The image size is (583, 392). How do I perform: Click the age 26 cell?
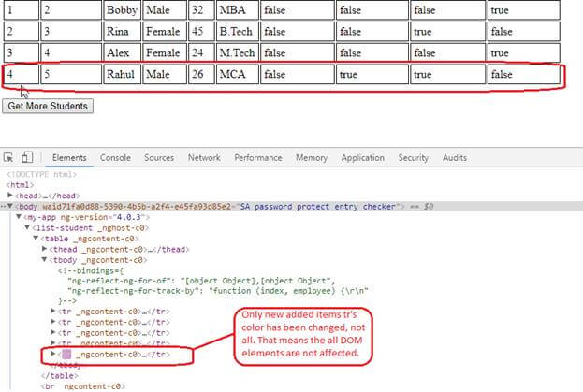tap(201, 74)
